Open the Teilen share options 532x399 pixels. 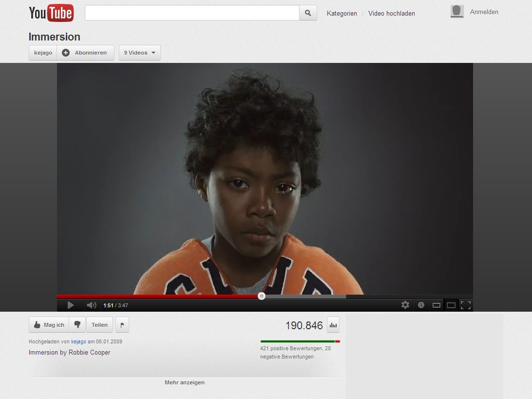[x=99, y=325]
